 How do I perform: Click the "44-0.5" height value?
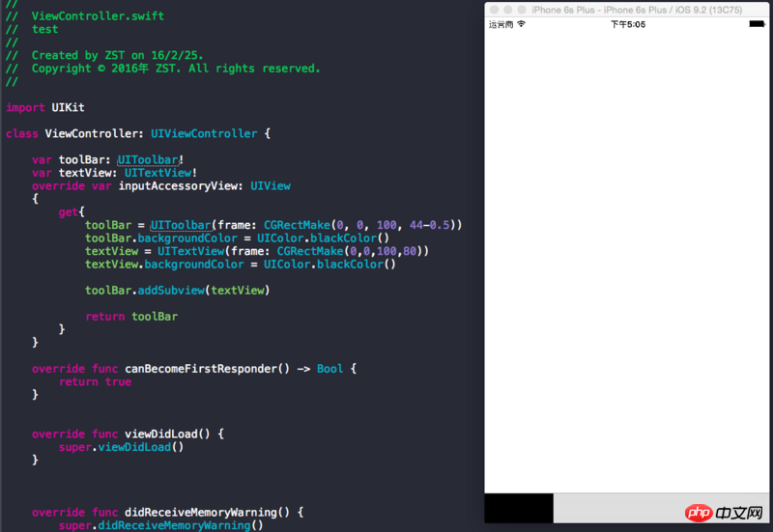click(x=429, y=225)
